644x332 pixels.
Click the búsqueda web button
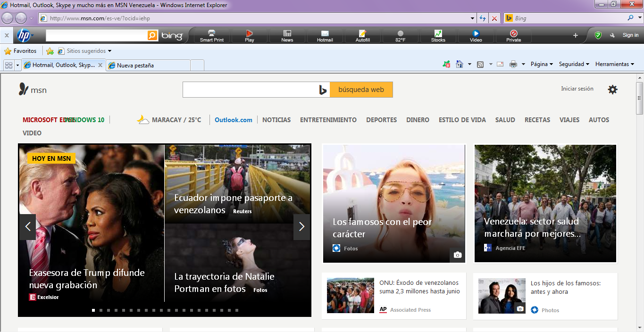pos(361,90)
